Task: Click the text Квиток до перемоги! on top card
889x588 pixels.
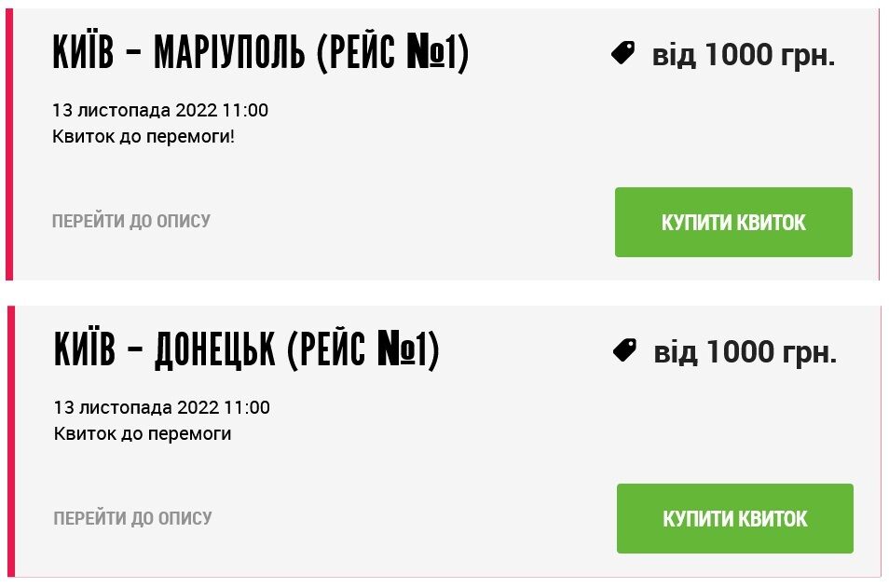Action: (x=142, y=137)
